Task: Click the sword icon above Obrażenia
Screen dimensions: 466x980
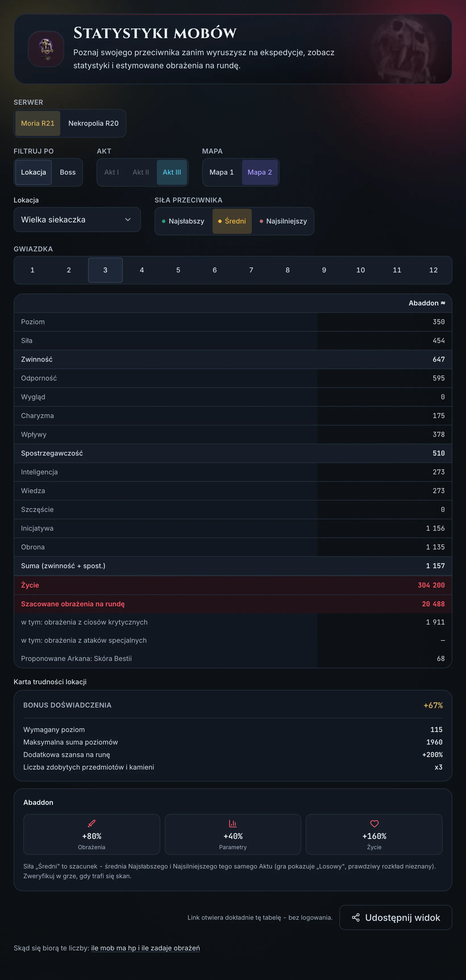Action: click(91, 824)
